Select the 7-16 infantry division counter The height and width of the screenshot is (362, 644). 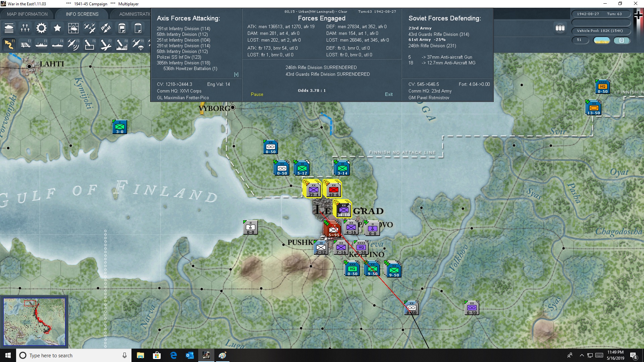click(x=341, y=247)
